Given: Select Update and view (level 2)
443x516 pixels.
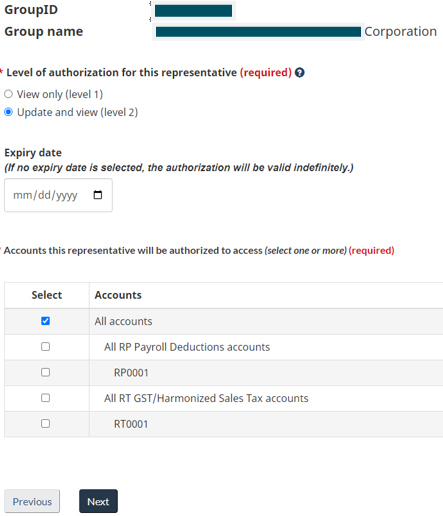Looking at the screenshot, I should pyautogui.click(x=8, y=112).
